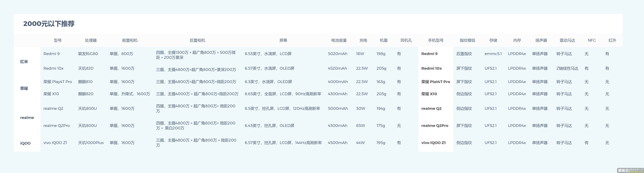This screenshot has width=644, height=173.
Task: Click the NFC column header
Action: [592, 40]
